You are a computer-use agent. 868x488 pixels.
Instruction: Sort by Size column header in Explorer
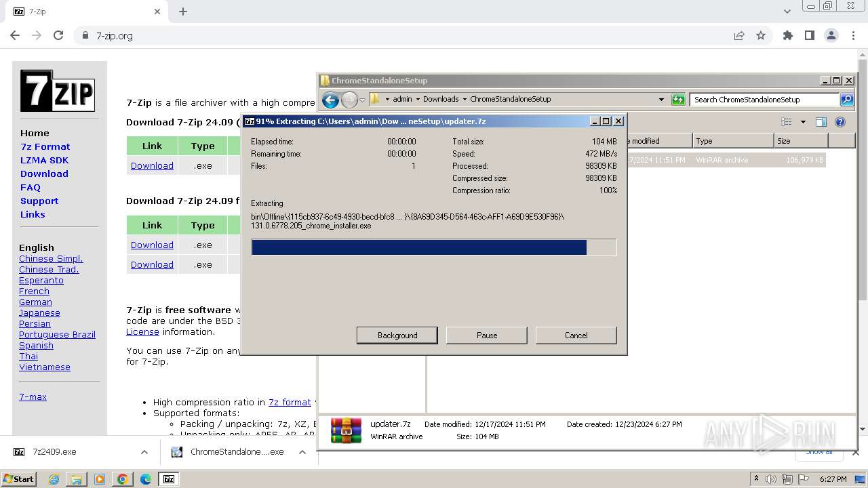point(801,141)
